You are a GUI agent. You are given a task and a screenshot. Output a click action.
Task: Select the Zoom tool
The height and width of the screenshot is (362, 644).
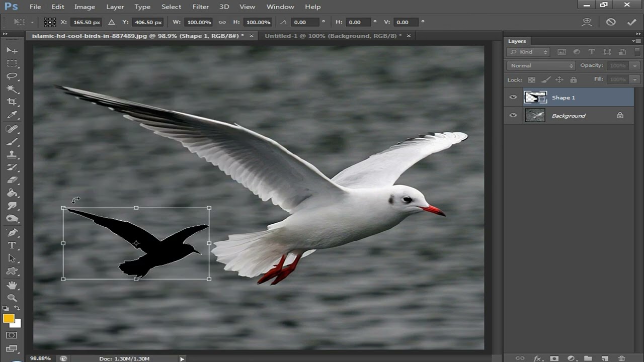[x=12, y=298]
